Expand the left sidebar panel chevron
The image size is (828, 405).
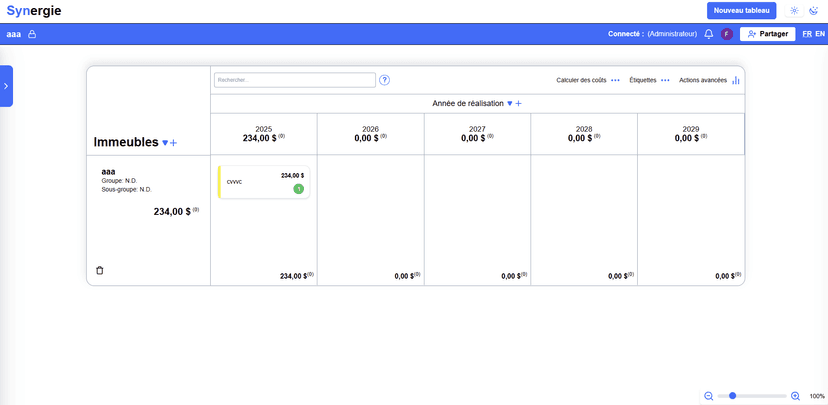point(6,86)
